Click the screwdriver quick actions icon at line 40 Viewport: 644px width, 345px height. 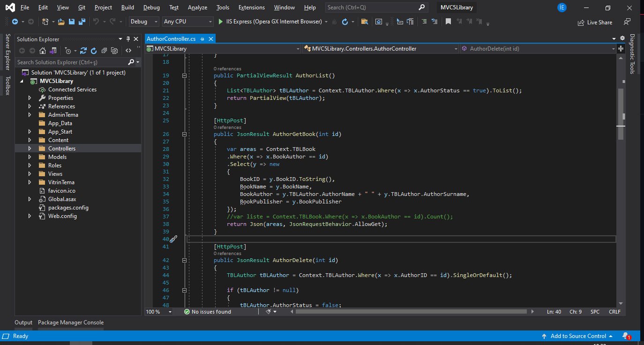point(173,239)
